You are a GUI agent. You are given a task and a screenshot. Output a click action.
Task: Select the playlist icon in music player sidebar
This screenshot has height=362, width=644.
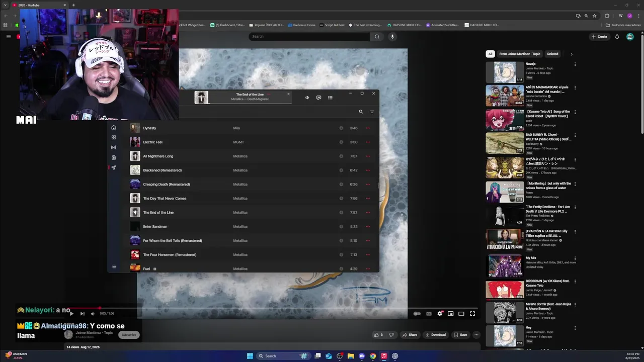(114, 167)
